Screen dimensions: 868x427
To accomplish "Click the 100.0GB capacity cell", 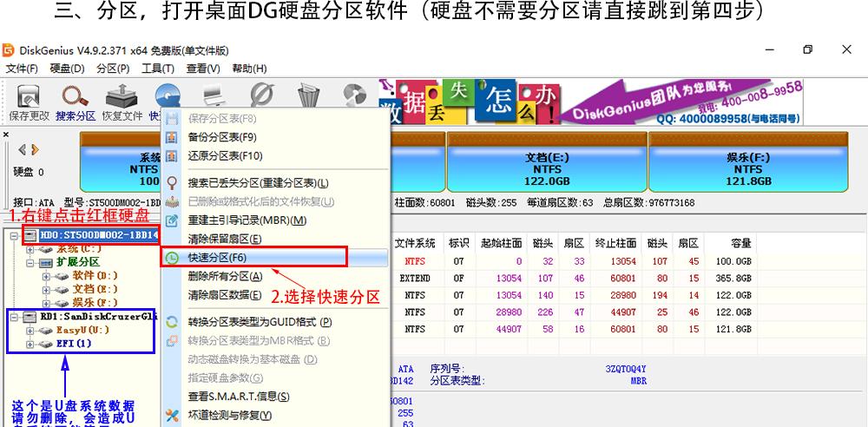I will 734,261.
